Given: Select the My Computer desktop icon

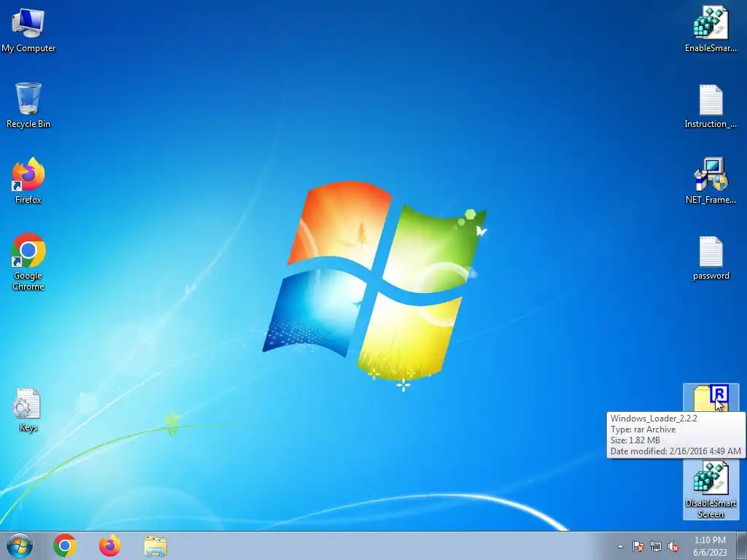Looking at the screenshot, I should (28, 31).
